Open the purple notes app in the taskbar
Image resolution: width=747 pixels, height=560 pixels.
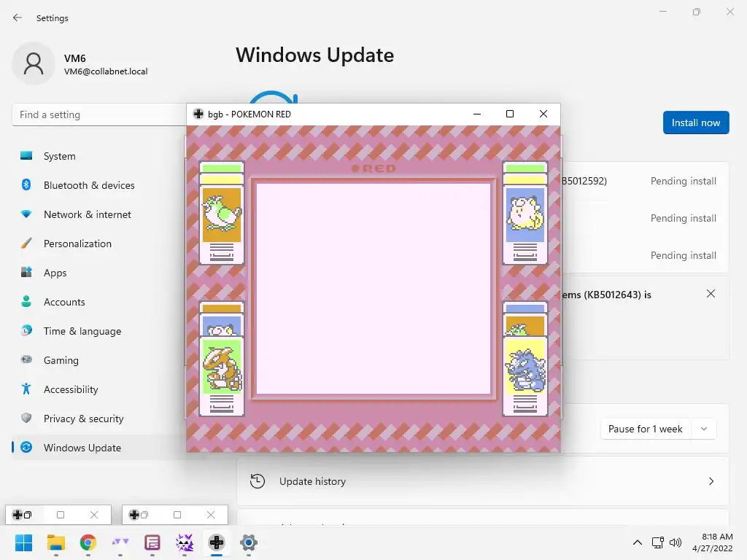(x=152, y=542)
